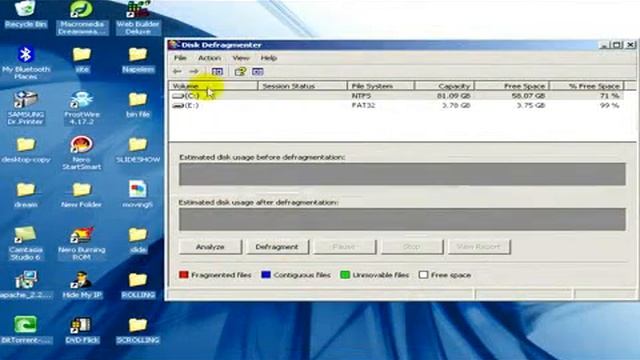Click the Back arrow in Defragmenter toolbar
The width and height of the screenshot is (640, 360).
tap(177, 71)
